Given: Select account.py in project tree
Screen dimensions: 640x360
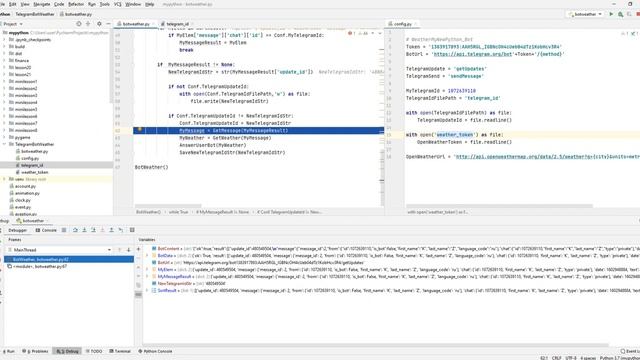Looking at the screenshot, I should [25, 186].
